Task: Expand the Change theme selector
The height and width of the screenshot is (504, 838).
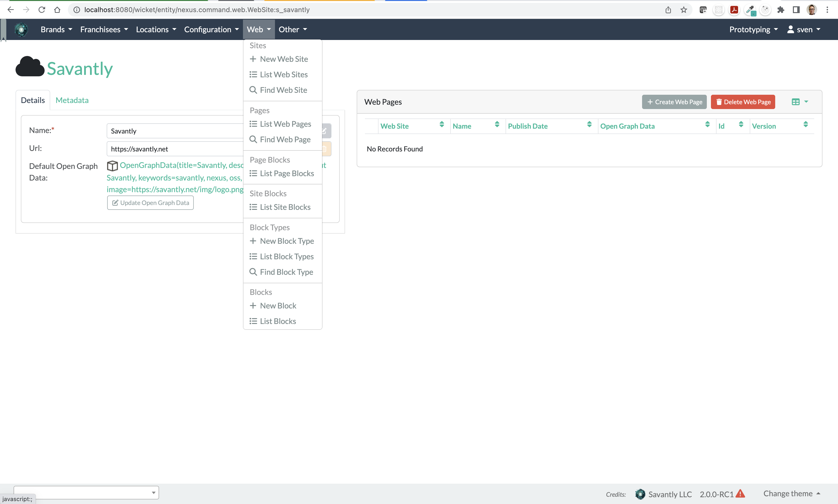Action: coord(792,494)
